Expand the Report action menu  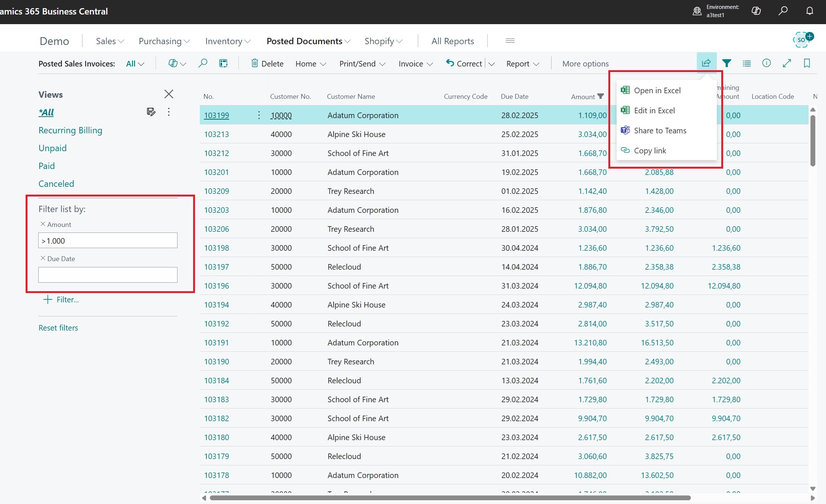[523, 64]
